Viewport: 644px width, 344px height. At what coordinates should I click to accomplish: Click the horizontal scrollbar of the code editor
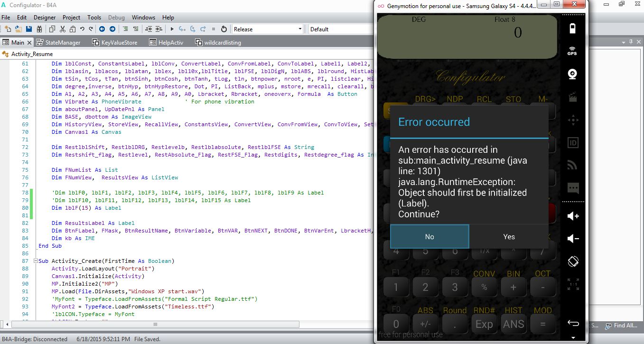point(155,325)
